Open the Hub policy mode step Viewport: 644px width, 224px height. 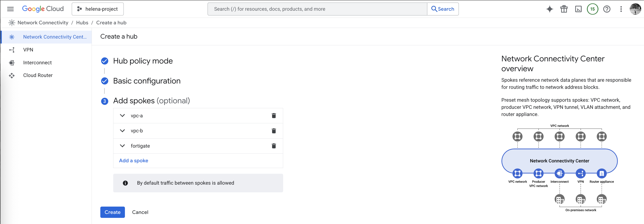(x=143, y=61)
